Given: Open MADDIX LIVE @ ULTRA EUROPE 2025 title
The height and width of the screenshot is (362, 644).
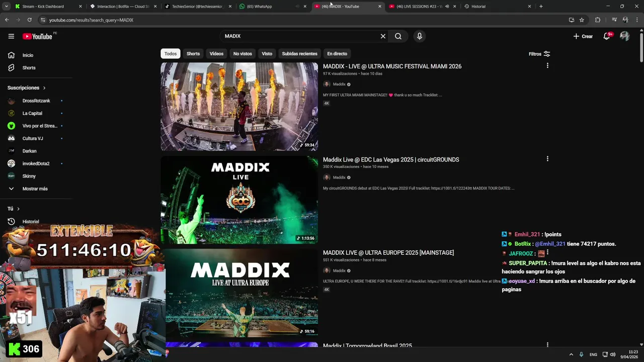Looking at the screenshot, I should [x=388, y=252].
